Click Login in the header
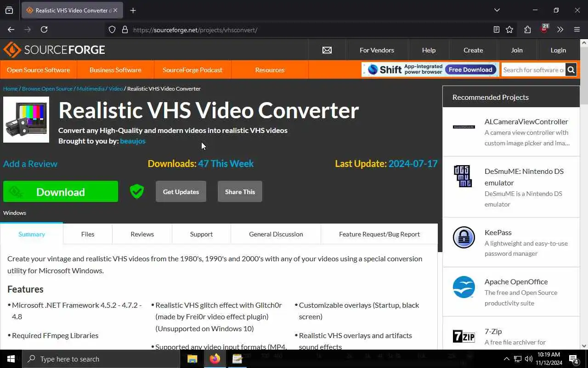 558,50
